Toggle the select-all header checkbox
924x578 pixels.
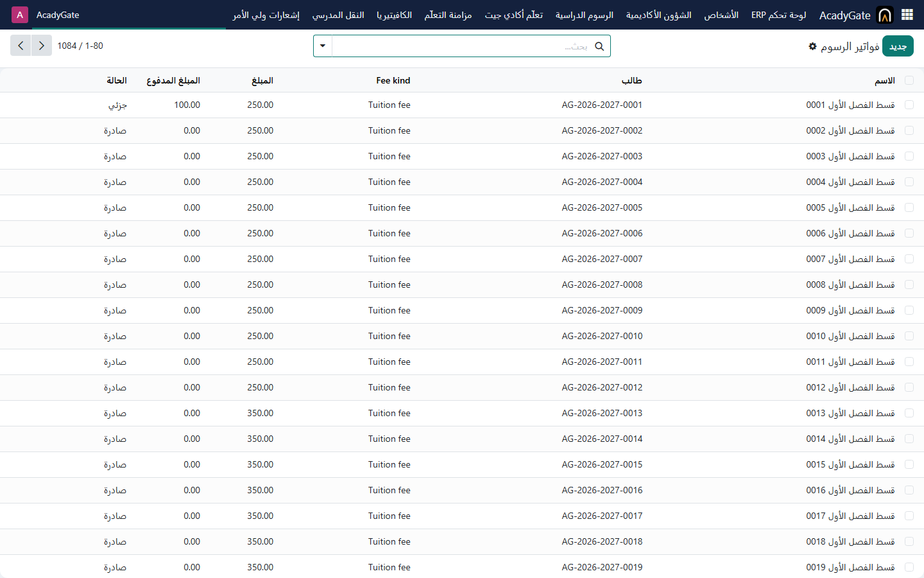point(909,80)
